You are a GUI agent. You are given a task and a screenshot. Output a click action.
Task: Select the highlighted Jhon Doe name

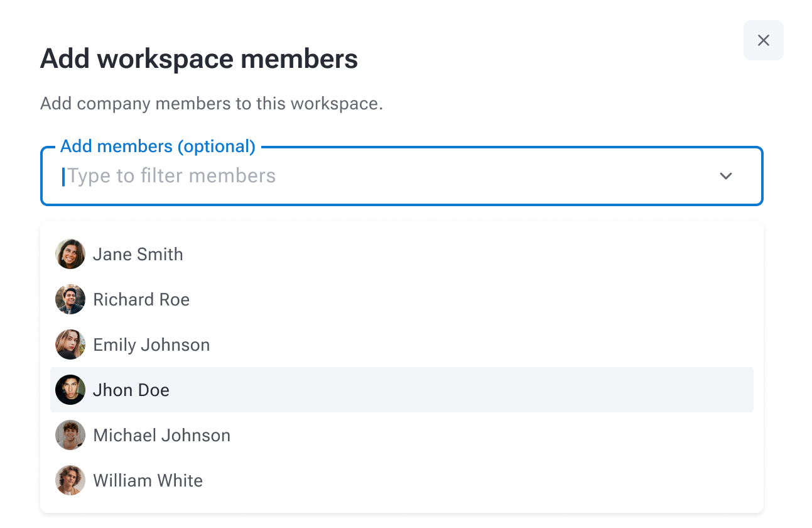click(x=131, y=390)
